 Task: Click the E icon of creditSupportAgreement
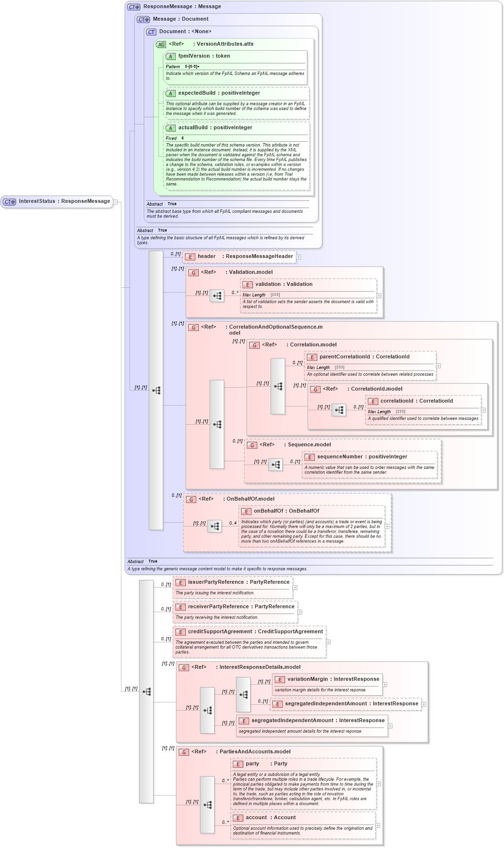(180, 632)
